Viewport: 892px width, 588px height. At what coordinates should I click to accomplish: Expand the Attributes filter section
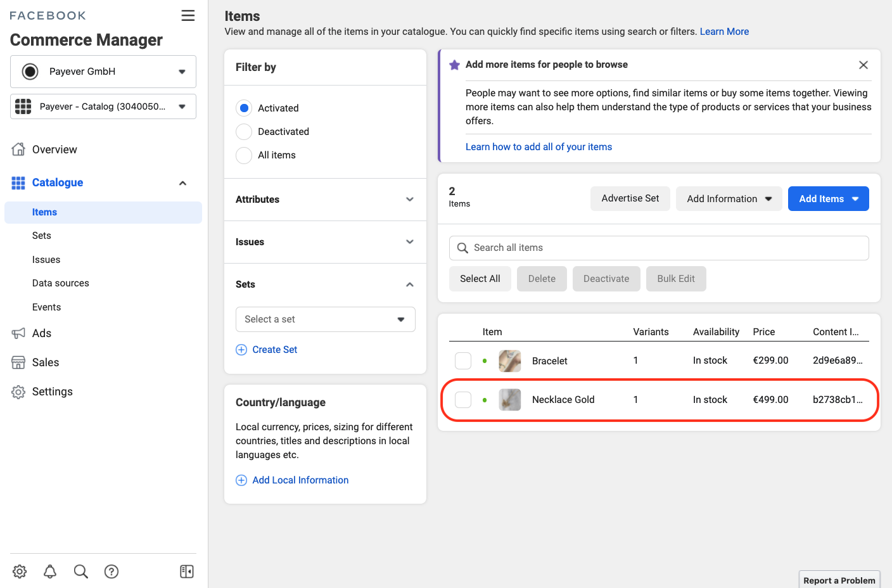click(325, 200)
